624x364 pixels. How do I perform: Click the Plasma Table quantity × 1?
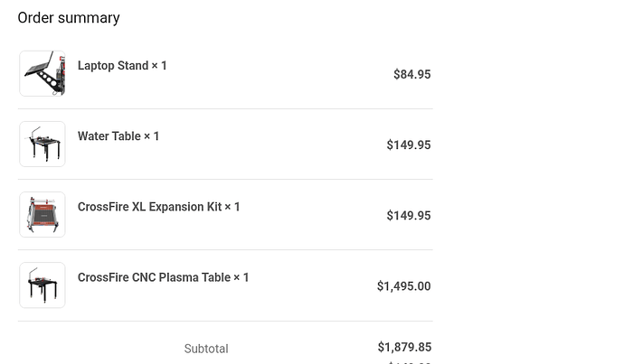click(241, 277)
